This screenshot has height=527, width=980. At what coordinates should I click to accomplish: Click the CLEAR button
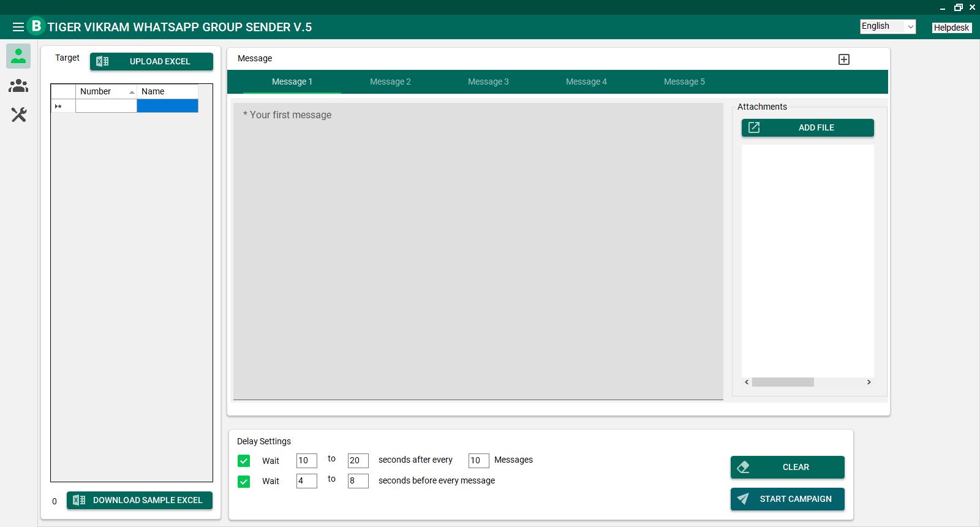pyautogui.click(x=788, y=467)
